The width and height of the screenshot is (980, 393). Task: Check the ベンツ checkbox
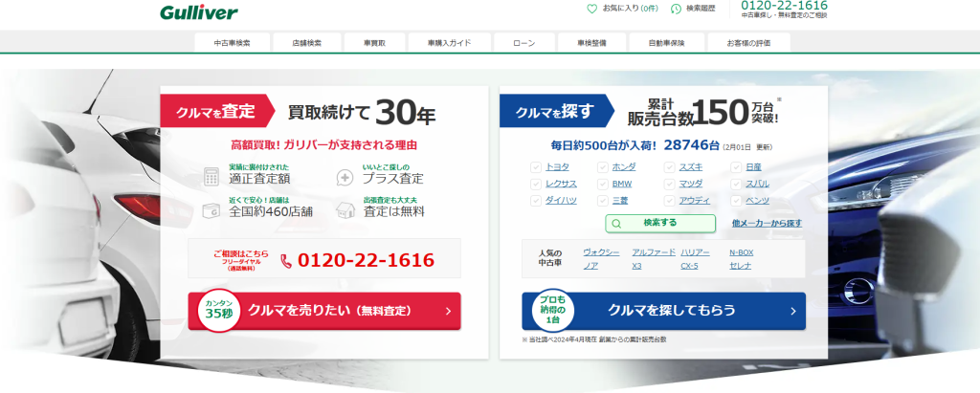click(736, 201)
